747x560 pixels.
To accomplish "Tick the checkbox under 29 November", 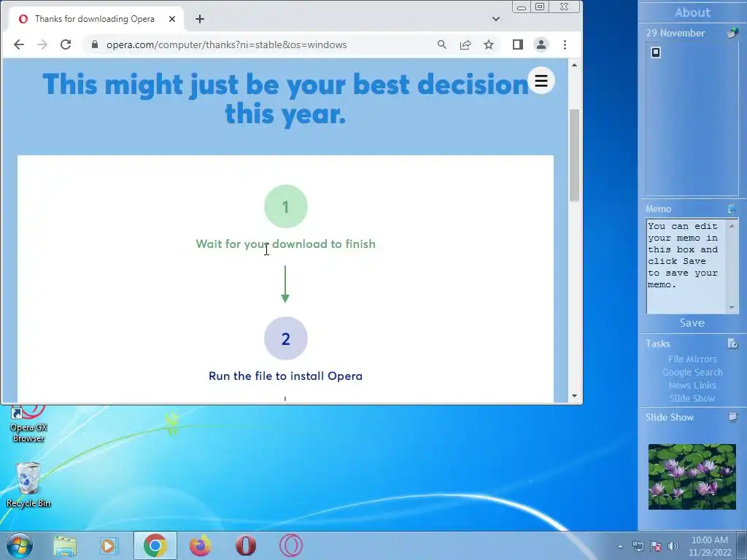I will (x=656, y=52).
